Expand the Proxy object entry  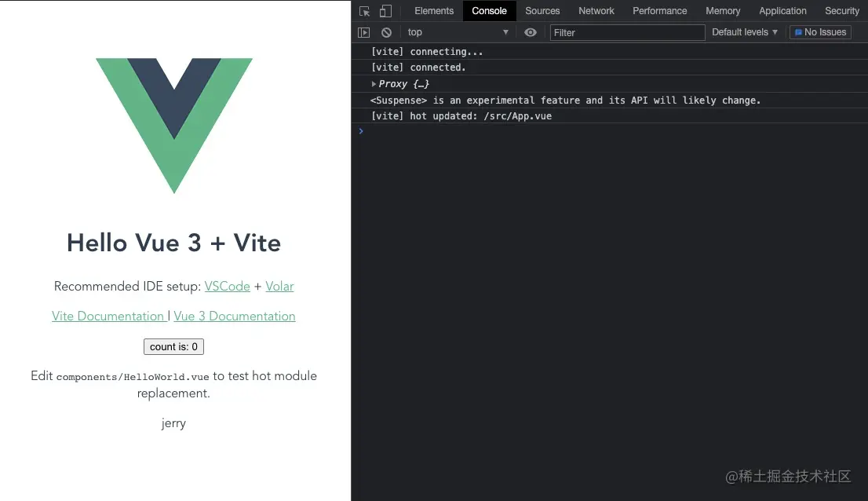pos(374,84)
